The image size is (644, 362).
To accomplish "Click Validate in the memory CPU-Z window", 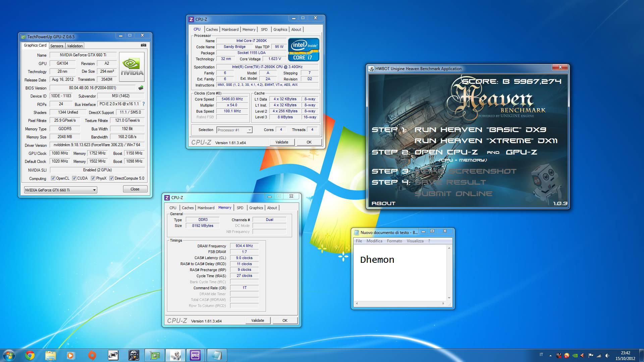I will click(x=258, y=320).
